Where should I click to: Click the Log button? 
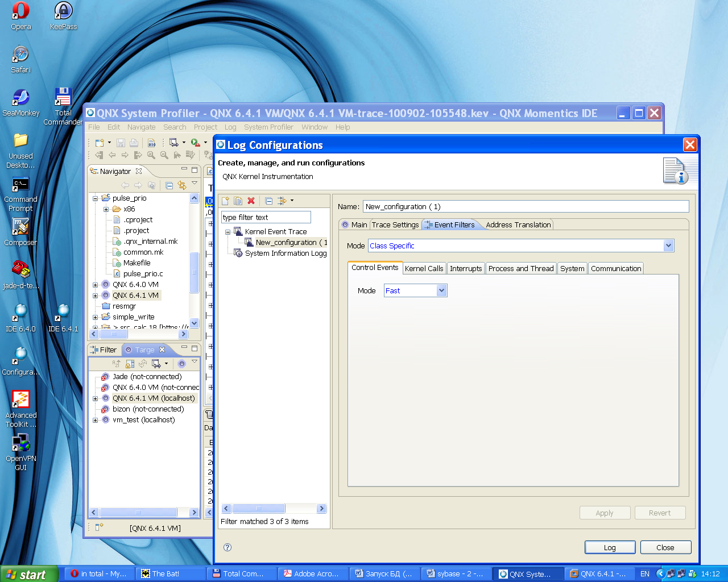point(610,547)
